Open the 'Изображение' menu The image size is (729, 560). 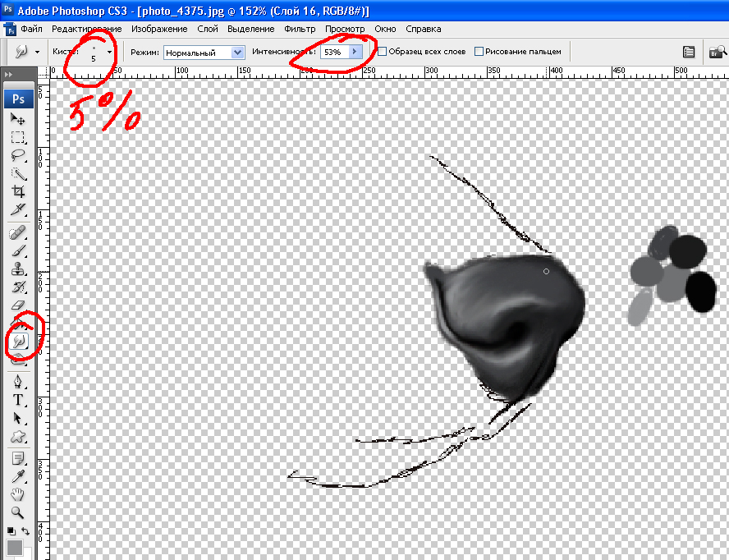pyautogui.click(x=167, y=29)
